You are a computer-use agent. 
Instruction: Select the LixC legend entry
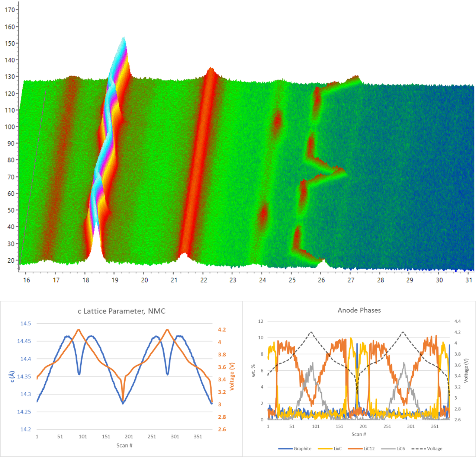pos(337,448)
